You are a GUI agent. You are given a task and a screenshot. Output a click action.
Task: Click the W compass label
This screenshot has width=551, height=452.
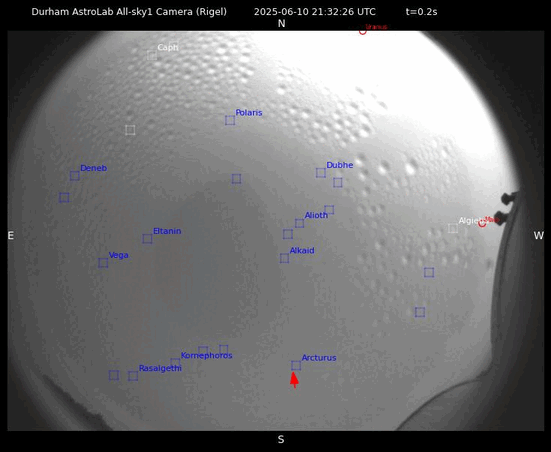point(538,235)
